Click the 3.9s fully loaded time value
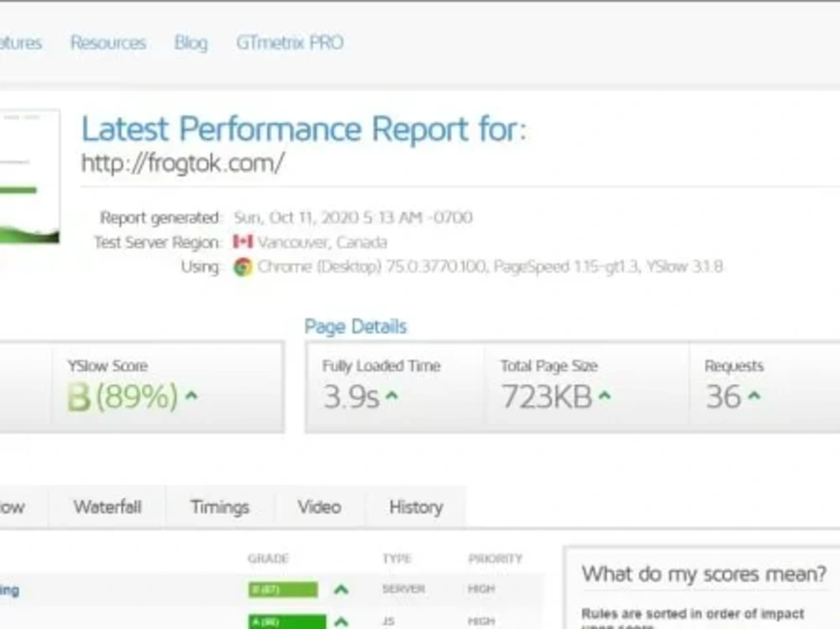Image resolution: width=840 pixels, height=629 pixels. 351,397
